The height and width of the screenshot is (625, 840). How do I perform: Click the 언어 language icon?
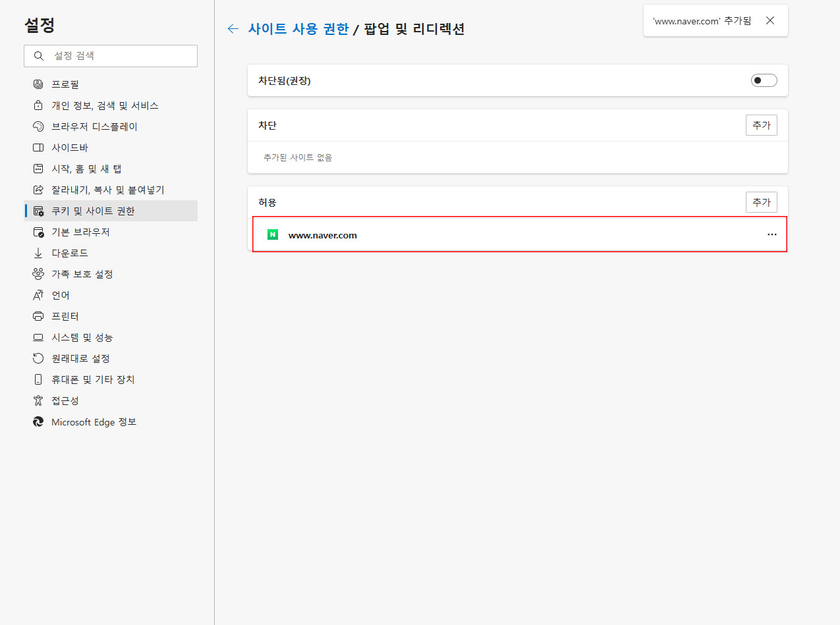coord(38,295)
